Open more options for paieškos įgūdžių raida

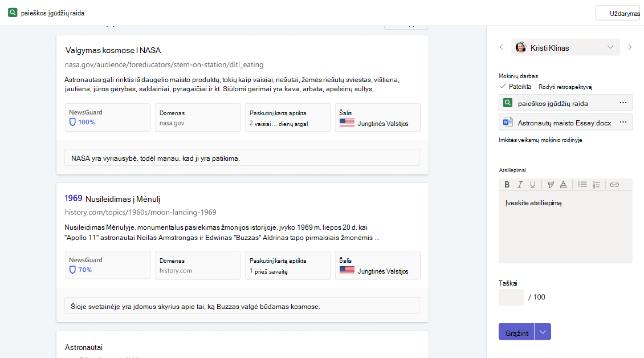tap(623, 103)
